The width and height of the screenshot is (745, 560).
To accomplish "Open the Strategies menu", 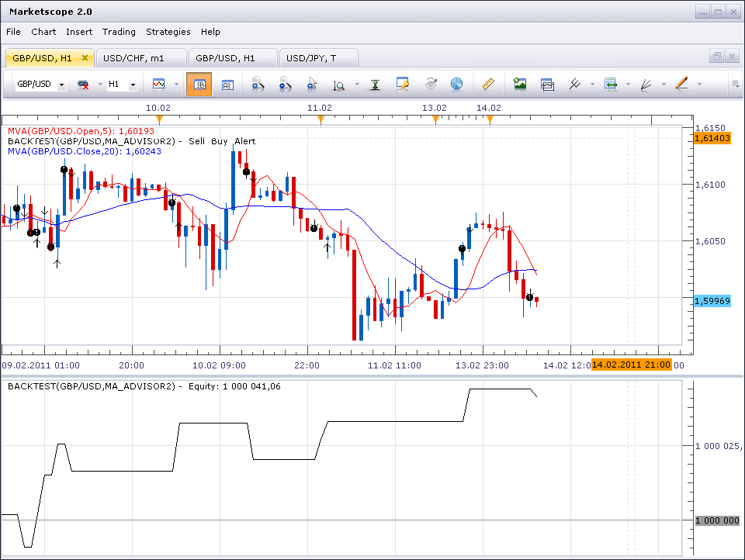I will [x=168, y=32].
